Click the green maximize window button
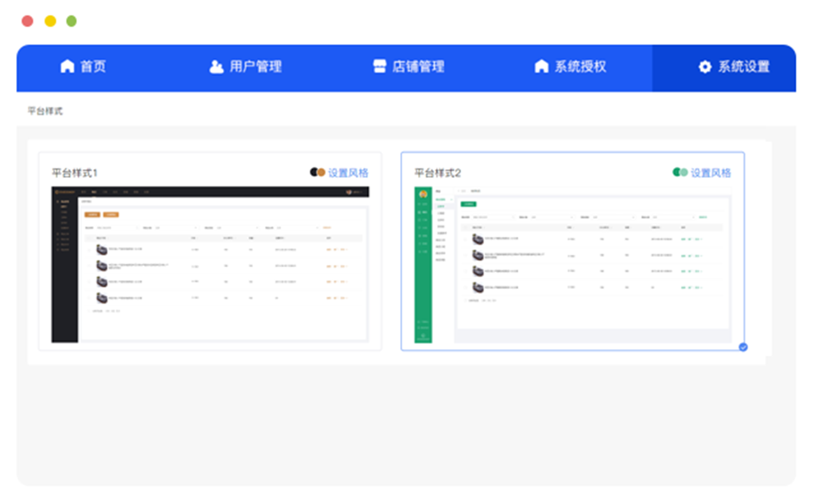 click(x=71, y=21)
